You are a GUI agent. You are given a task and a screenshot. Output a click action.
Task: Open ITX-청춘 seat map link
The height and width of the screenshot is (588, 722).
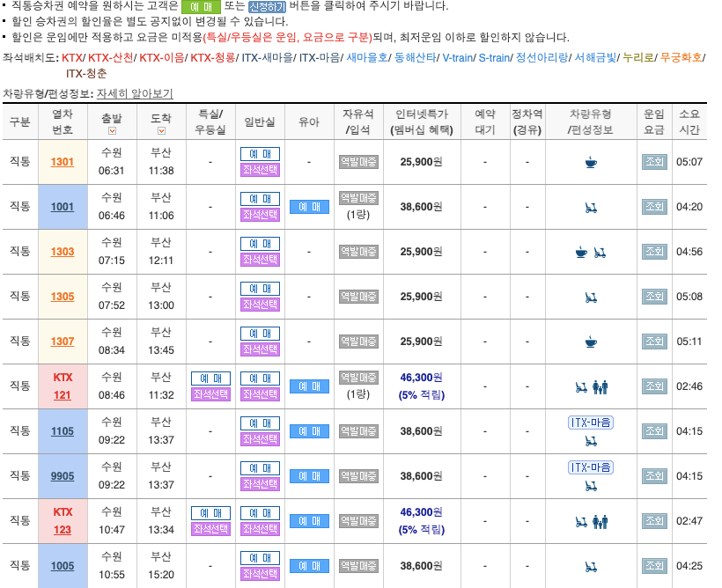tap(86, 73)
